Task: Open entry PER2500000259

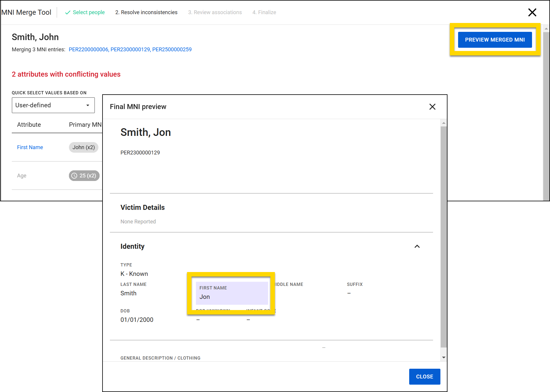Action: pyautogui.click(x=172, y=49)
